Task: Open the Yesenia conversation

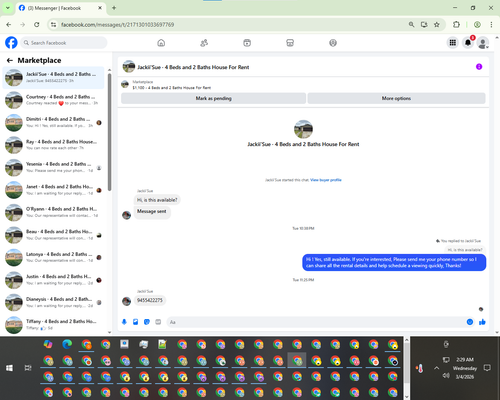Action: [53, 167]
